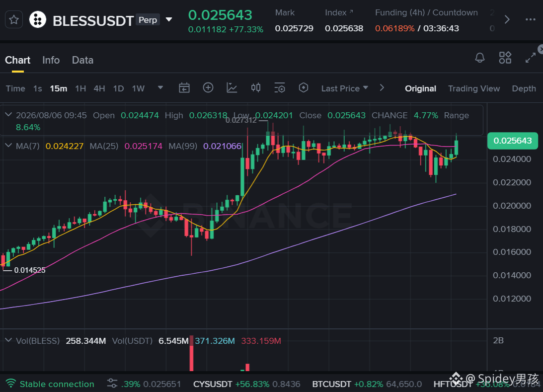
Task: Open the technical indicators chart icon
Action: [232, 88]
